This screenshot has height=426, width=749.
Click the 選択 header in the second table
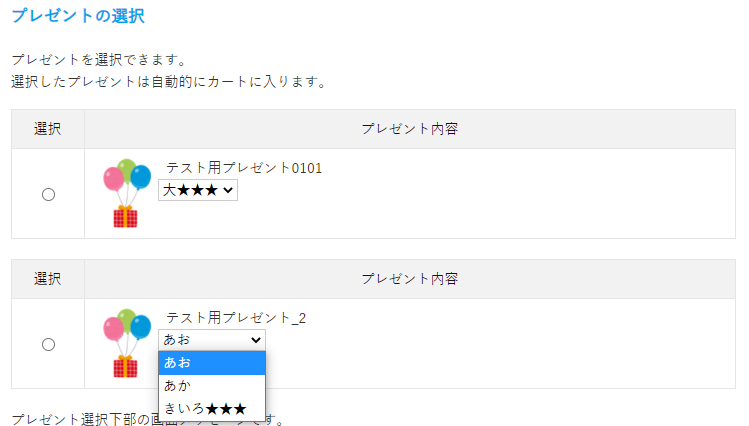point(48,279)
